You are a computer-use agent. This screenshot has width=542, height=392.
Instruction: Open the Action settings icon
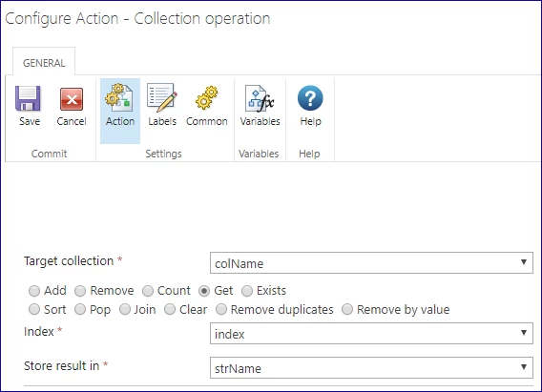119,97
